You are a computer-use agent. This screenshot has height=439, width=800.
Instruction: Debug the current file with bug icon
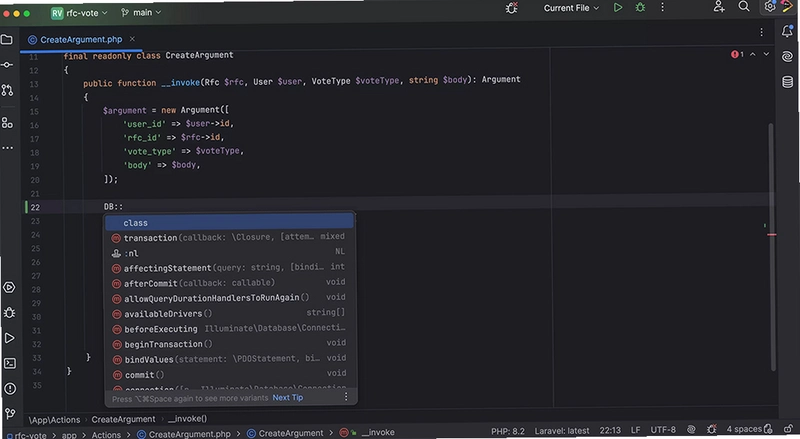[x=640, y=8]
